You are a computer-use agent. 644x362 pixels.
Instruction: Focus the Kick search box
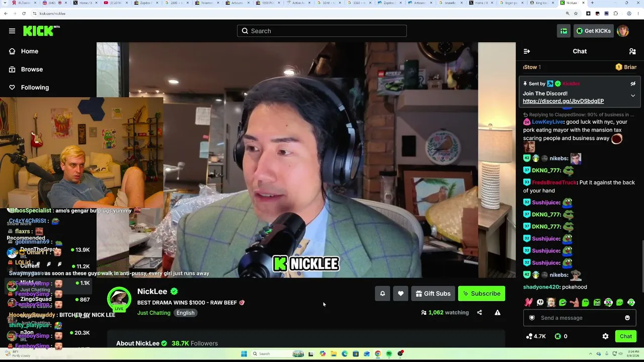click(x=322, y=31)
